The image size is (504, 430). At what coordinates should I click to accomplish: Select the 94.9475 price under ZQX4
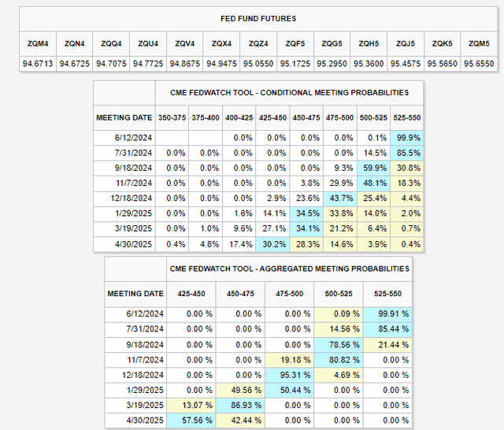tap(221, 64)
